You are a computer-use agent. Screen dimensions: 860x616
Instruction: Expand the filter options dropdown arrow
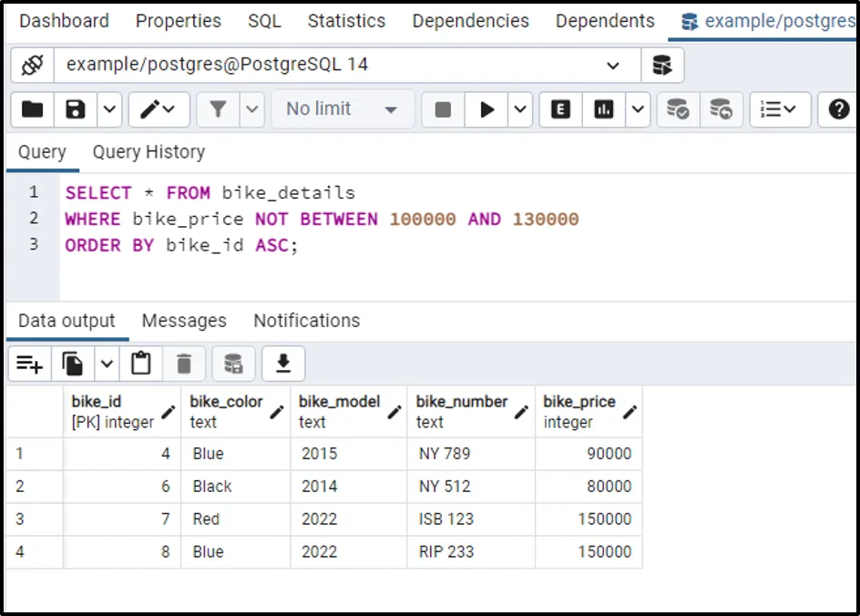click(x=252, y=109)
